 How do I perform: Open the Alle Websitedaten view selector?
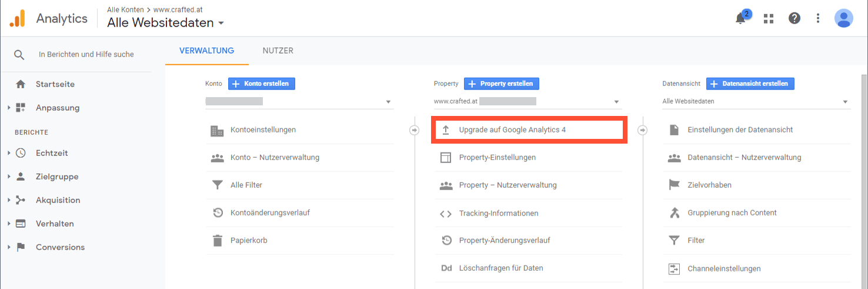tap(165, 23)
